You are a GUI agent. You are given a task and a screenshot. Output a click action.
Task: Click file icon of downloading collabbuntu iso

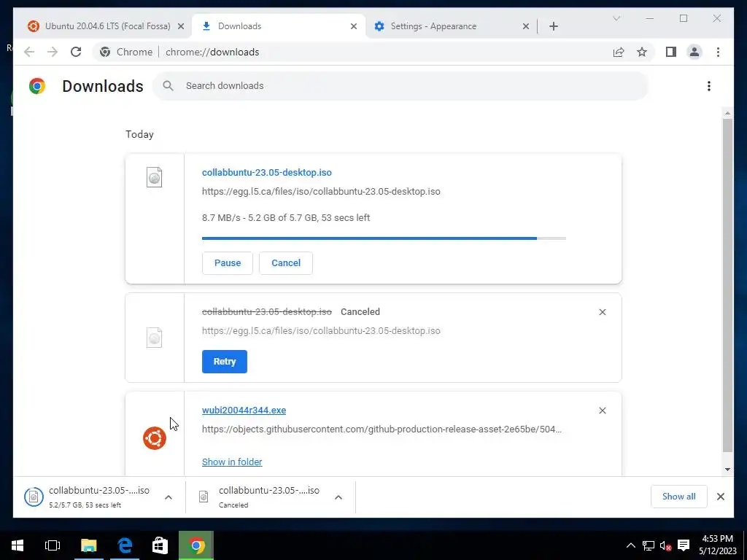coord(155,177)
